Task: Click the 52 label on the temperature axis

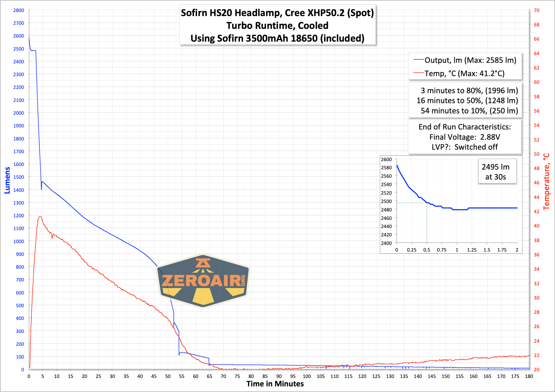Action: [537, 140]
